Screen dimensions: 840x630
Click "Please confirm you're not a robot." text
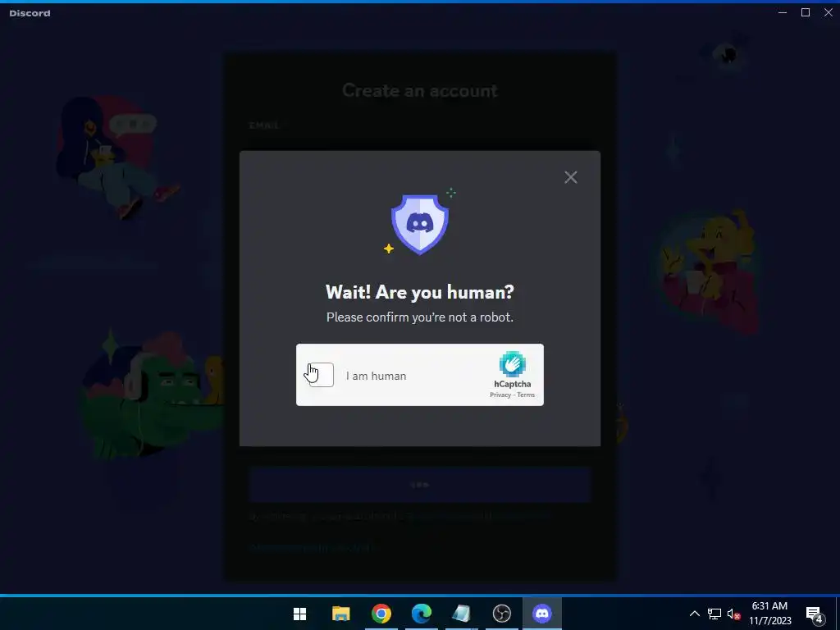(420, 317)
